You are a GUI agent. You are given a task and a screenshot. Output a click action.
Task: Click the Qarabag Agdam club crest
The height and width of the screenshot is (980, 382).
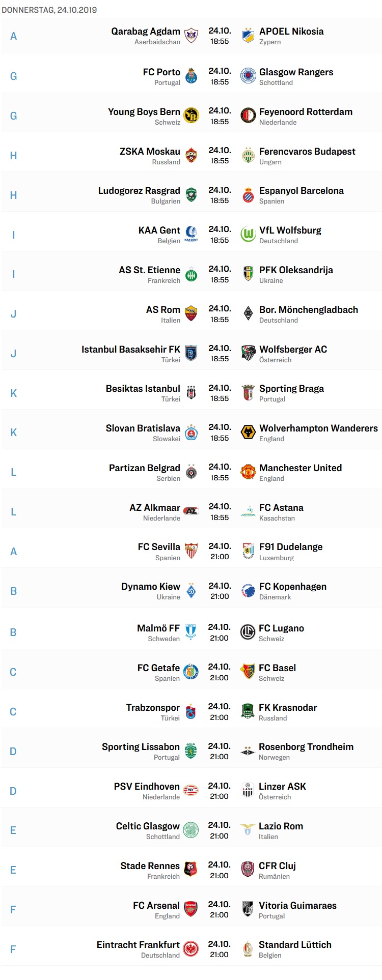[191, 36]
